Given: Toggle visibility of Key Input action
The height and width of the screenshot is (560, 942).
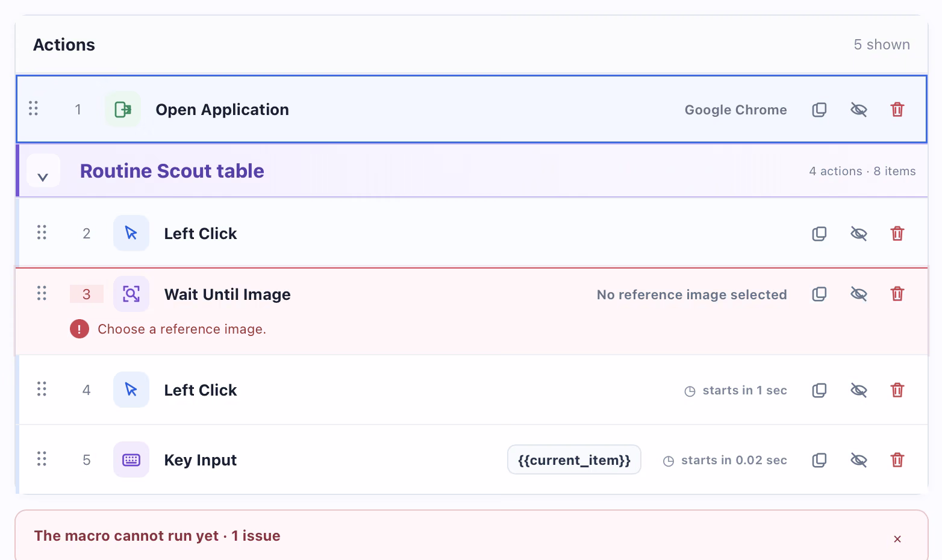Looking at the screenshot, I should pyautogui.click(x=859, y=460).
